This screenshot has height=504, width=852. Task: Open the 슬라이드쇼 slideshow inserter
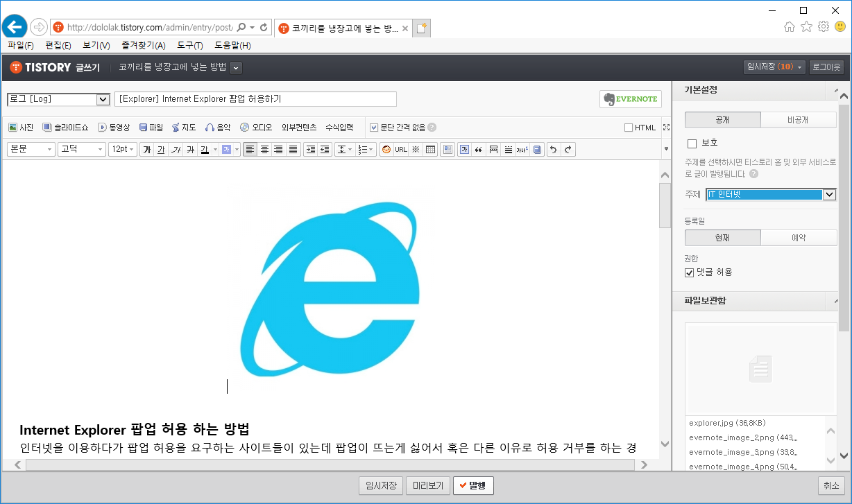tap(65, 128)
